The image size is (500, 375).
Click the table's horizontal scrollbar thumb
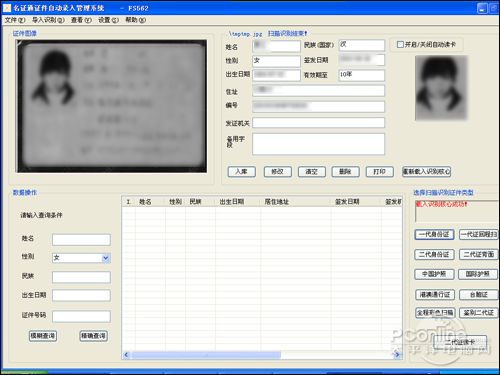(206, 355)
